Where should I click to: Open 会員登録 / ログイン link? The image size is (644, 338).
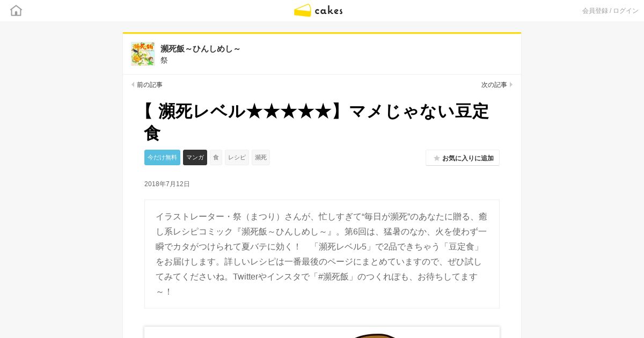610,11
